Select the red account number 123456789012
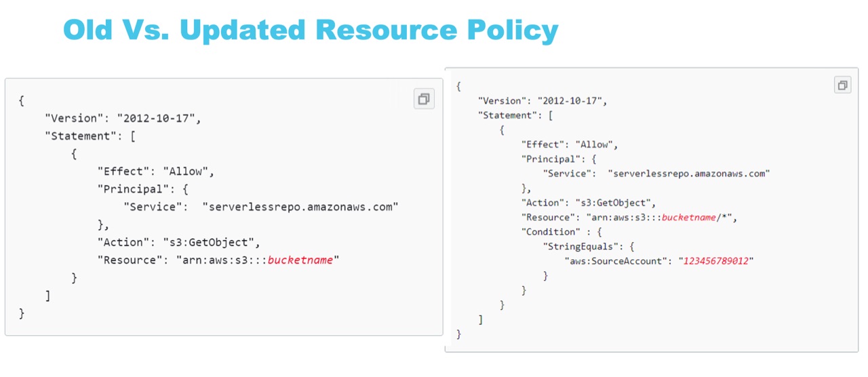Screen dimensions: 868x377 tap(715, 261)
